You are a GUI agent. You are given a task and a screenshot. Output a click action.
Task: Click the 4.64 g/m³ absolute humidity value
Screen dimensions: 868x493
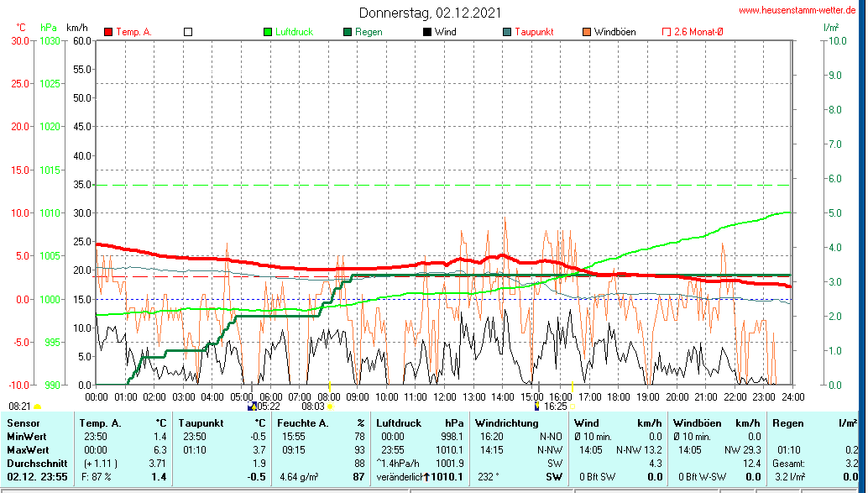pos(299,477)
